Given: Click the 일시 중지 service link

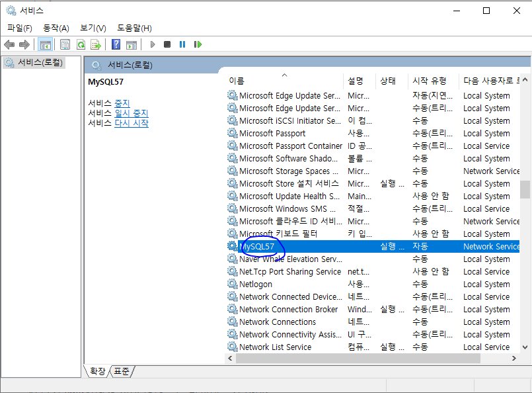Looking at the screenshot, I should 132,113.
